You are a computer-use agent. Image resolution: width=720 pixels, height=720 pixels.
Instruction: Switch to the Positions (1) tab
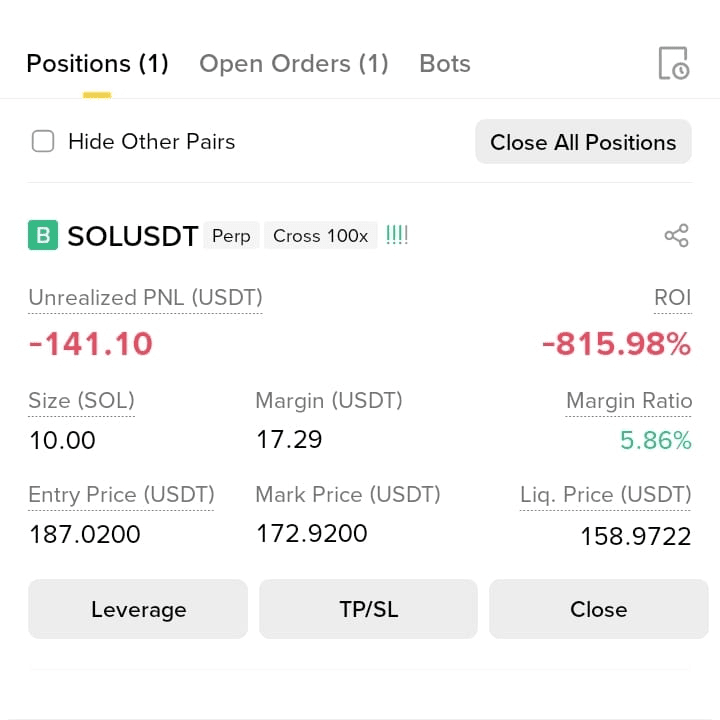[97, 63]
